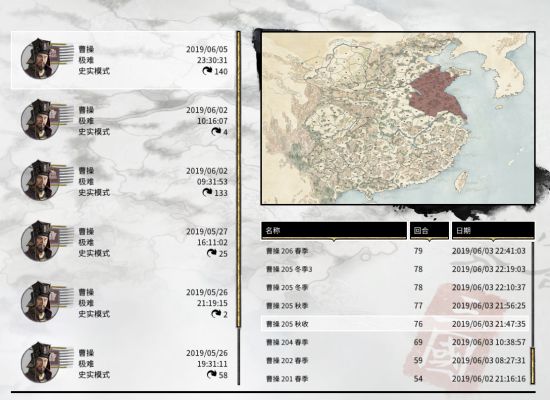The height and width of the screenshot is (400, 550).
Task: Click the date 2019/06/03 22:41:03
Action: point(489,251)
